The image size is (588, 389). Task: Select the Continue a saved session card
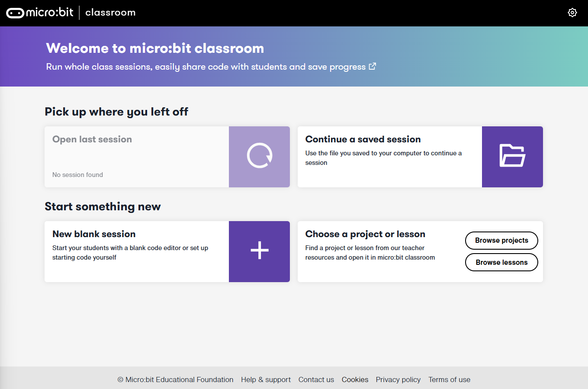point(389,157)
